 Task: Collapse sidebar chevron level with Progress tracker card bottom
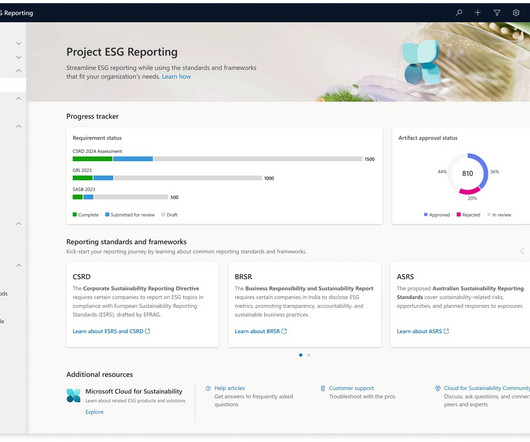pyautogui.click(x=19, y=223)
